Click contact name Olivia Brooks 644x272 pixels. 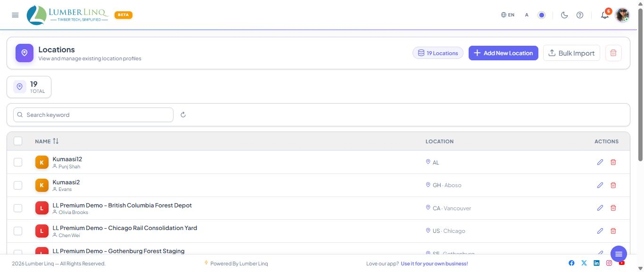coord(73,212)
